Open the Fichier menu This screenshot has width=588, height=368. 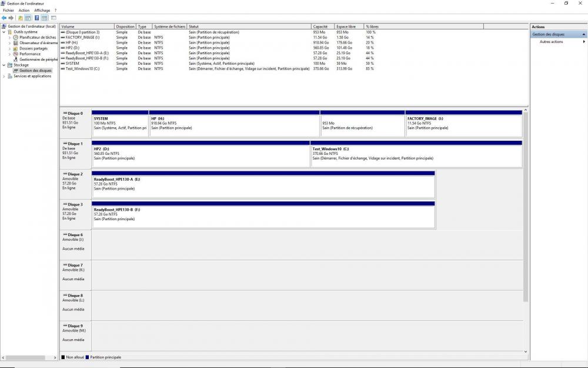[x=7, y=10]
